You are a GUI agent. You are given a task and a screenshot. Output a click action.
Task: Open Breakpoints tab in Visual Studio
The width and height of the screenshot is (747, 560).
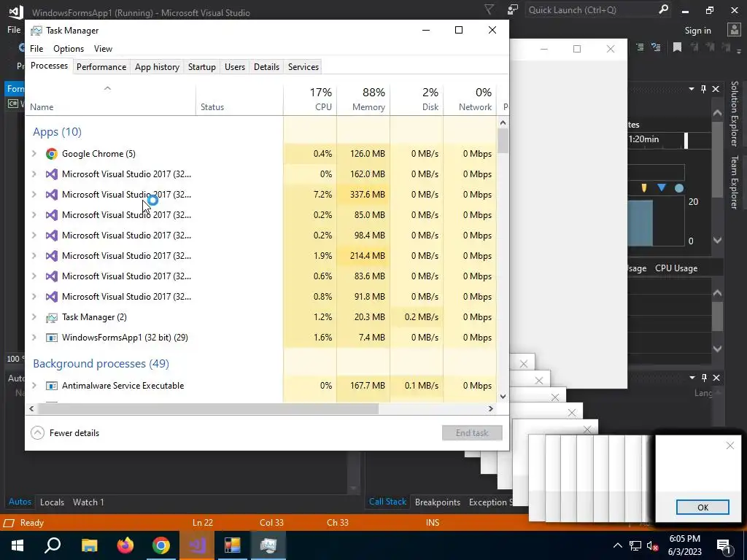(438, 502)
